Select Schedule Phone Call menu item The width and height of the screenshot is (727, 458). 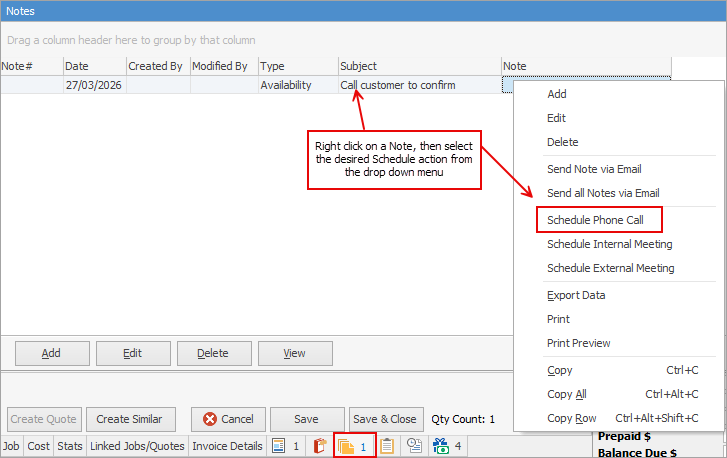[619, 220]
